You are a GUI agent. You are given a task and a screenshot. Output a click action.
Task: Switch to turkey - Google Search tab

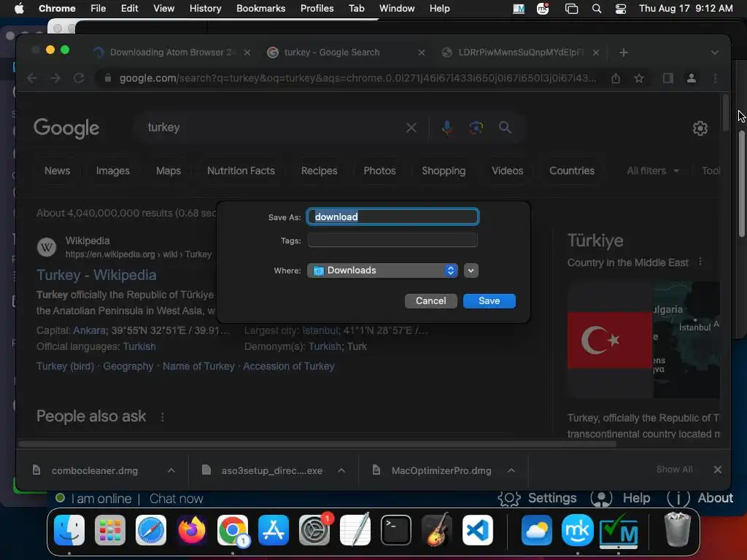(332, 52)
